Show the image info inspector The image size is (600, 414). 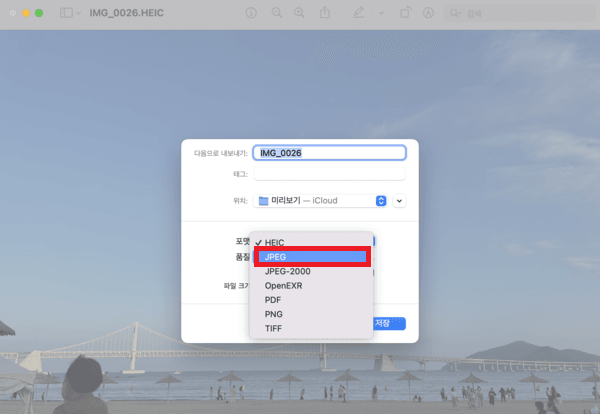tap(251, 13)
